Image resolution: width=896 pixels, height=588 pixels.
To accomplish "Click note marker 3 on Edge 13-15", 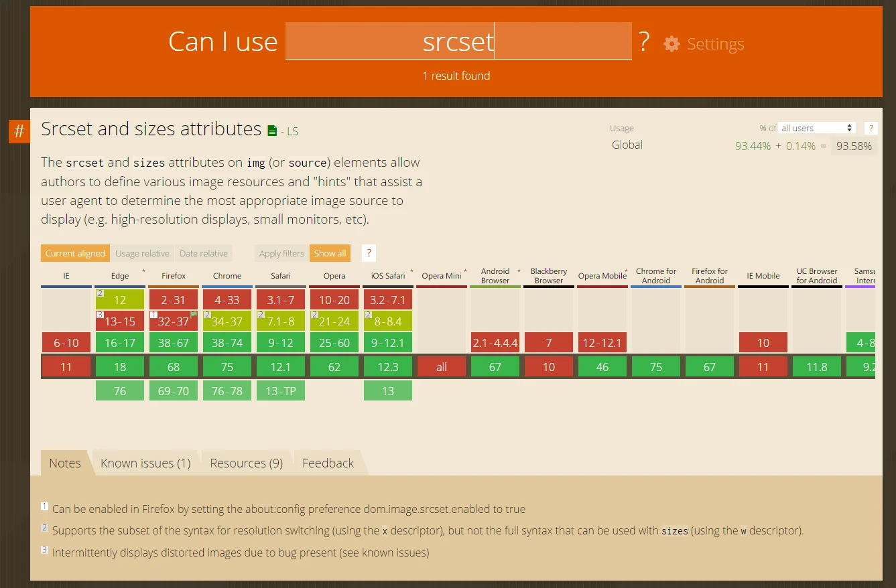I will click(x=100, y=315).
